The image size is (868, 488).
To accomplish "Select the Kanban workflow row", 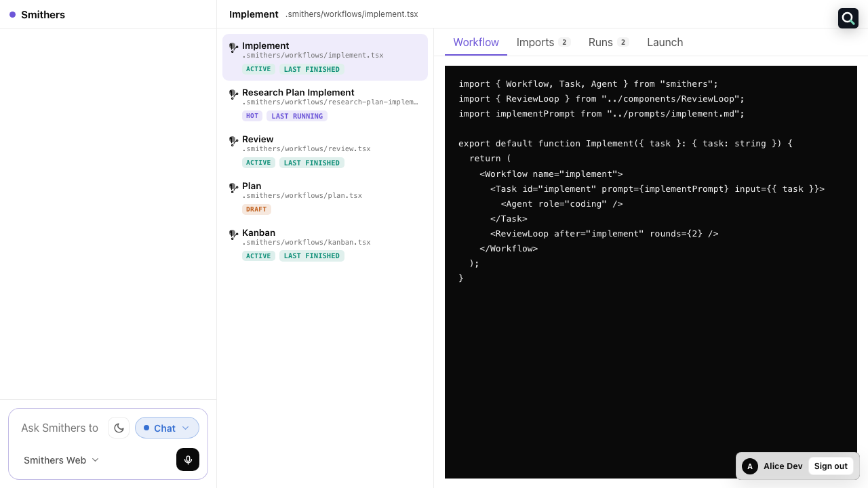I will pos(325,245).
